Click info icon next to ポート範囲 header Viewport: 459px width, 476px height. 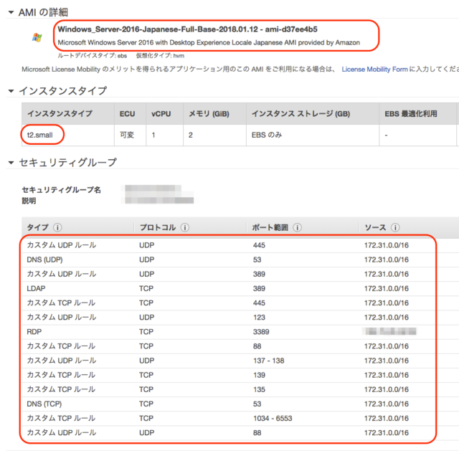click(x=297, y=227)
